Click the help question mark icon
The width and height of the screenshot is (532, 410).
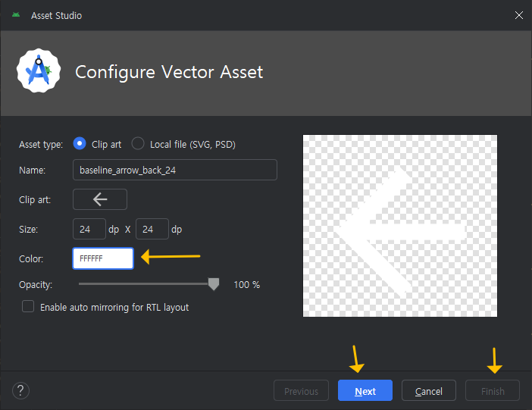20,390
